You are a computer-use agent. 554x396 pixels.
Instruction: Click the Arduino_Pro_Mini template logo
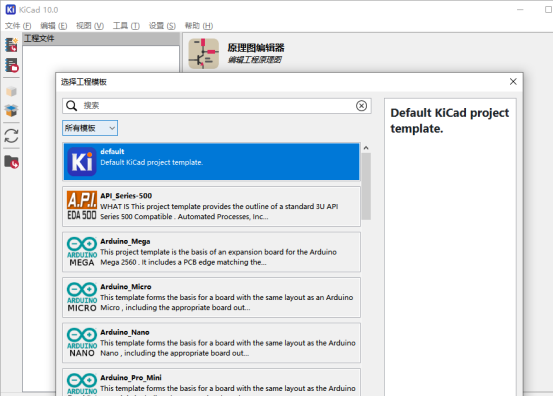click(x=82, y=384)
